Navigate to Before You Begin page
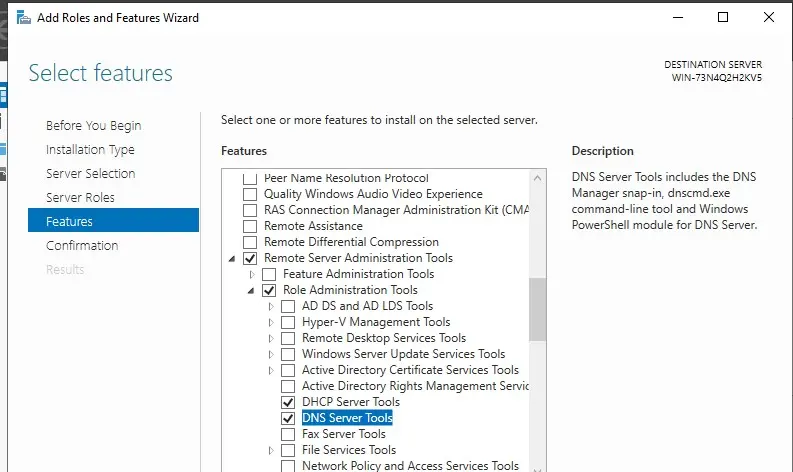This screenshot has width=793, height=472. pyautogui.click(x=93, y=125)
